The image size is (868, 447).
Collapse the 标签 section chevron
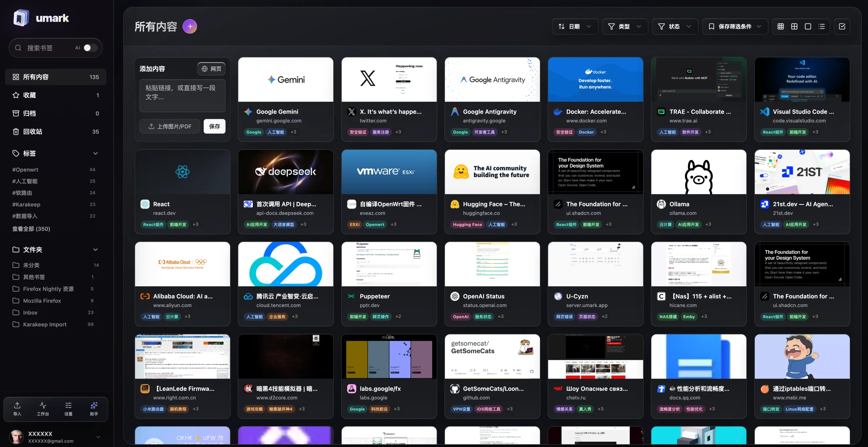pyautogui.click(x=95, y=153)
